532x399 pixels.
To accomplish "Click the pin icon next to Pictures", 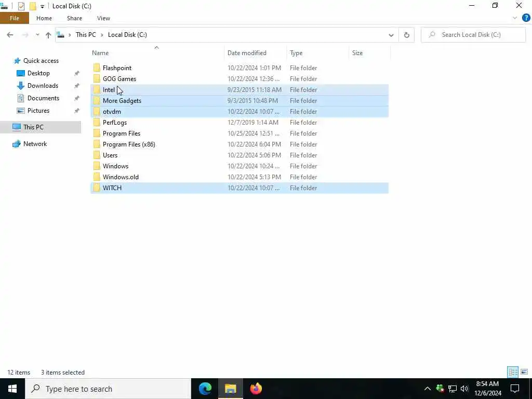I will (x=77, y=111).
